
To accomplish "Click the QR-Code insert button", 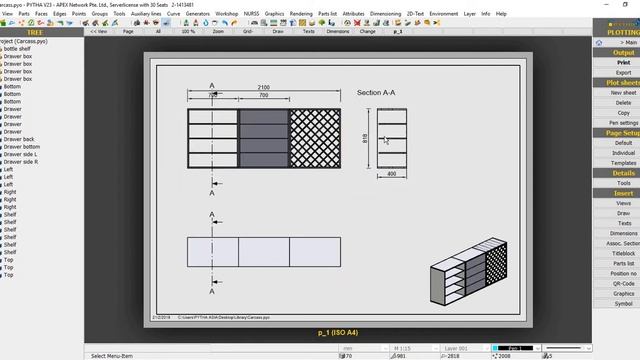I will click(623, 284).
